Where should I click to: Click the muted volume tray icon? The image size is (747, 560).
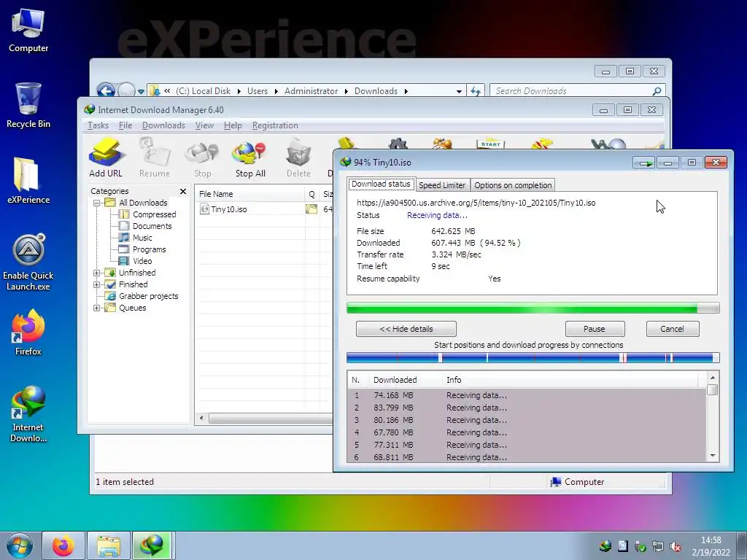pos(675,546)
